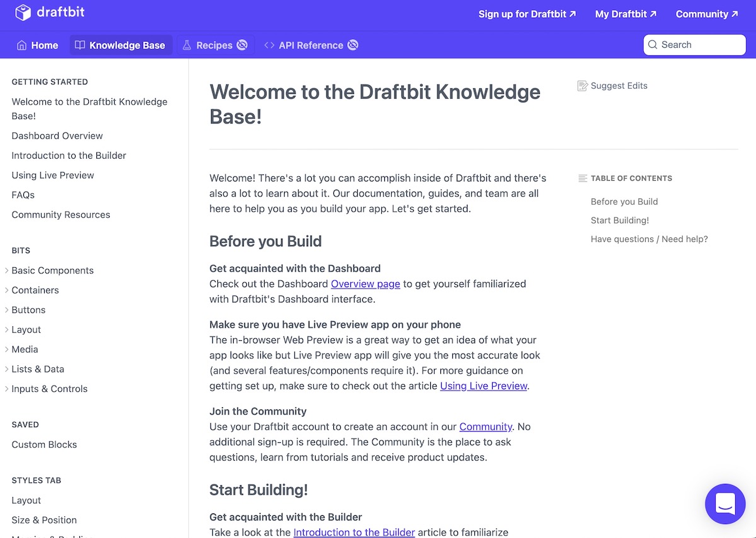Screen dimensions: 756x538
Task: Click the Home house icon
Action: coord(22,45)
